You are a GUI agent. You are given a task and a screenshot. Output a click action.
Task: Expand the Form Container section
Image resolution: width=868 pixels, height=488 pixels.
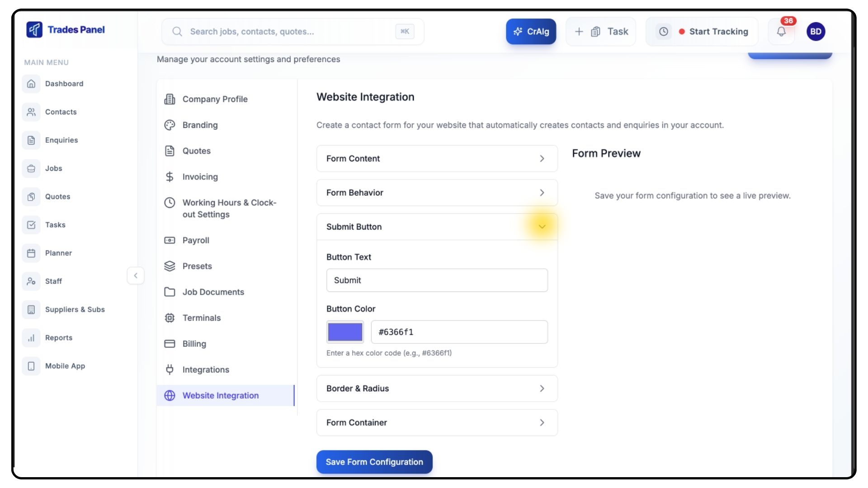tap(437, 422)
